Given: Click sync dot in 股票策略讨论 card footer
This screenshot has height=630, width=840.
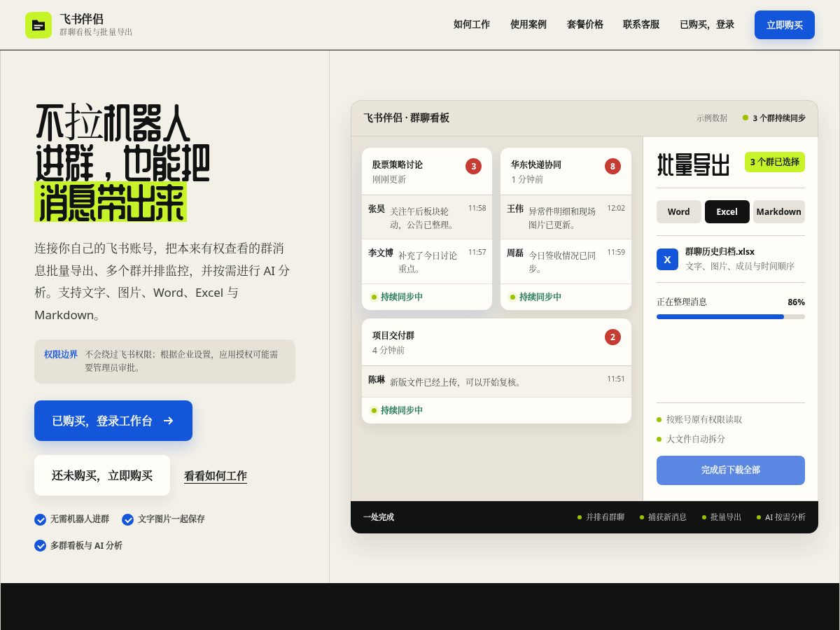Looking at the screenshot, I should pos(374,297).
